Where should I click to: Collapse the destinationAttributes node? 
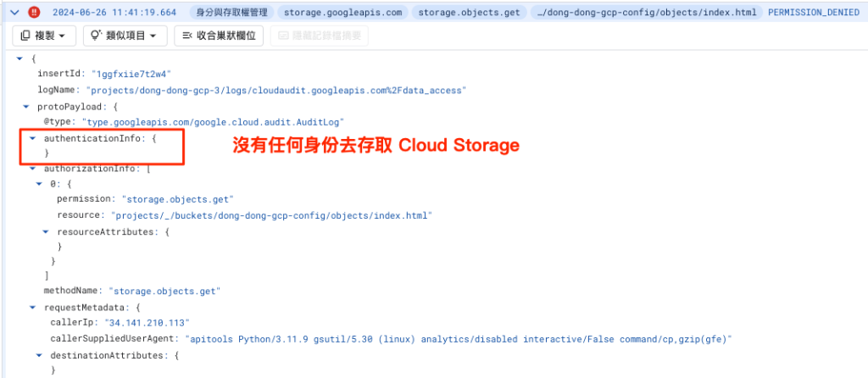click(x=39, y=355)
